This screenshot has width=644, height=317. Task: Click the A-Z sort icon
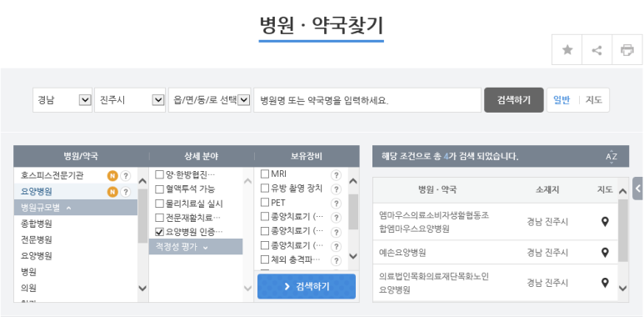(612, 156)
